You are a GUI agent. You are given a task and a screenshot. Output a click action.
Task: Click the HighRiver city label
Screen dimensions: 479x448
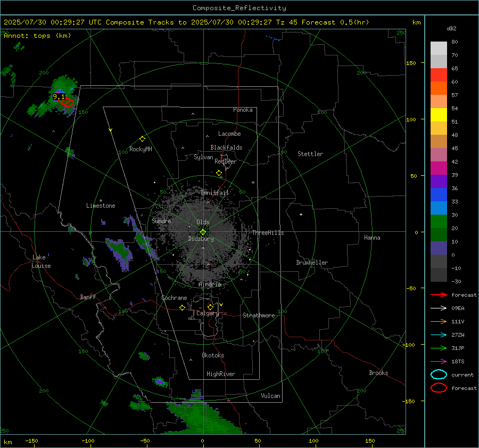[x=221, y=374]
